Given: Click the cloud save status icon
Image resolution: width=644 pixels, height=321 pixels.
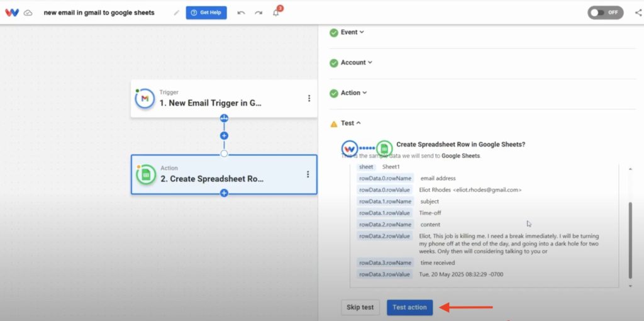Looking at the screenshot, I should pos(28,13).
